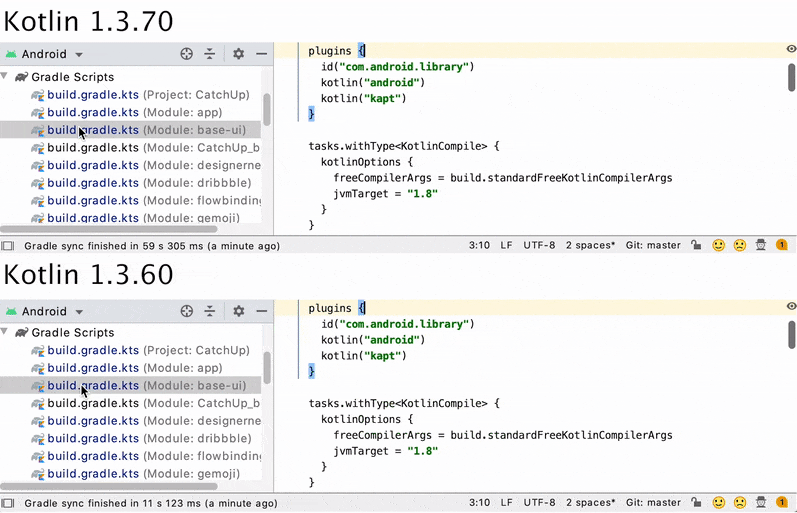Collapse the Gradle Scripts arrow in Kotlin 1.3.70 panel
797x513 pixels.
tap(5, 77)
